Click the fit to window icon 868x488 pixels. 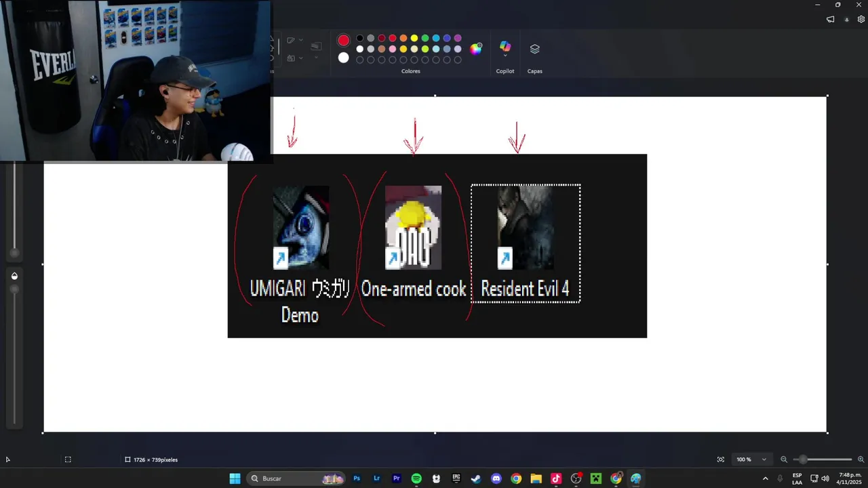click(721, 460)
